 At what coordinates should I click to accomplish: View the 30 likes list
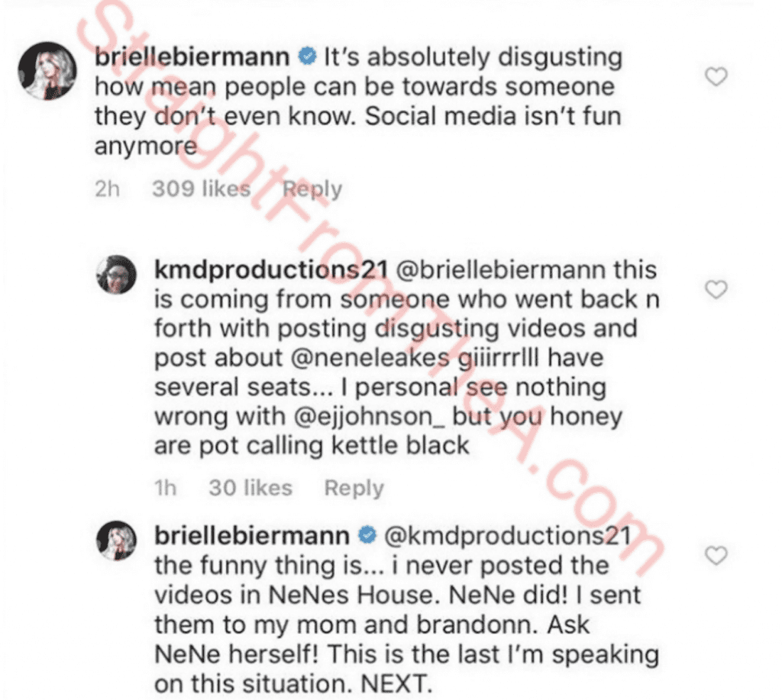point(250,488)
